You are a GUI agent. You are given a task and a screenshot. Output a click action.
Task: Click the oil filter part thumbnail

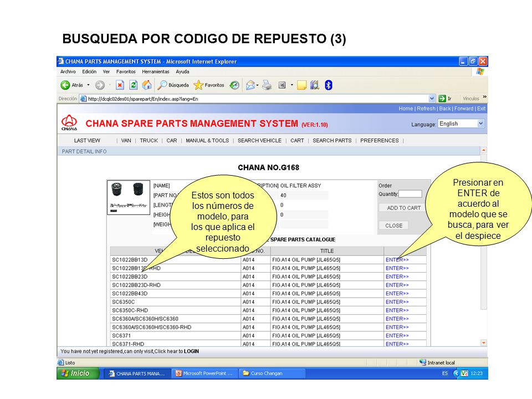click(x=129, y=197)
